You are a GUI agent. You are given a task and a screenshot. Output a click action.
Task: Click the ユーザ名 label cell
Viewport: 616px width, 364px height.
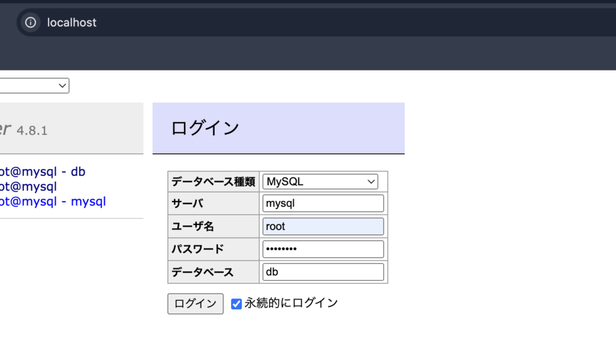pos(214,226)
